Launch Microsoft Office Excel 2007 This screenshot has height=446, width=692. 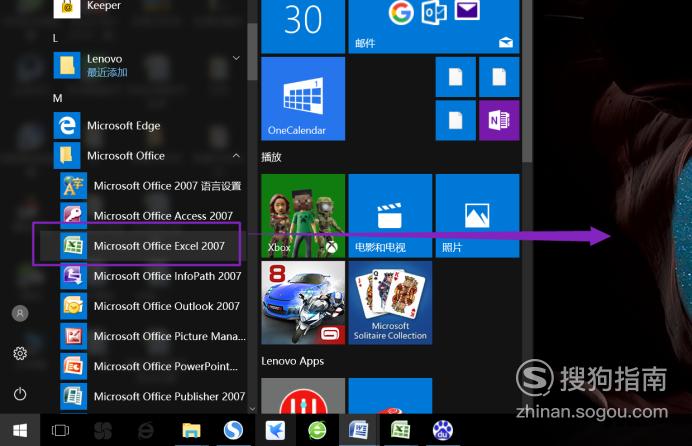click(153, 246)
